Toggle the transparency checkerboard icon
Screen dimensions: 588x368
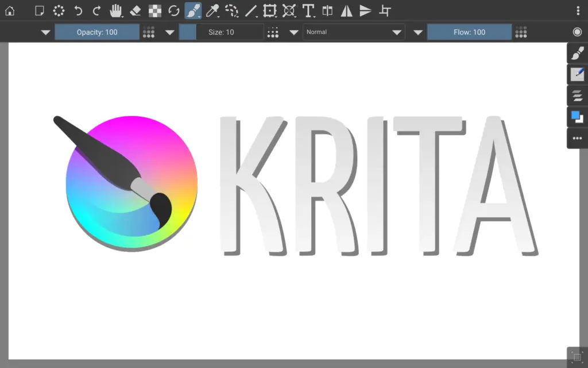(x=154, y=10)
